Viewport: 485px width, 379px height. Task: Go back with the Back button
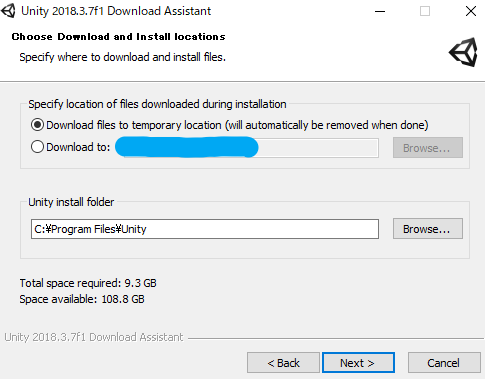coord(283,363)
